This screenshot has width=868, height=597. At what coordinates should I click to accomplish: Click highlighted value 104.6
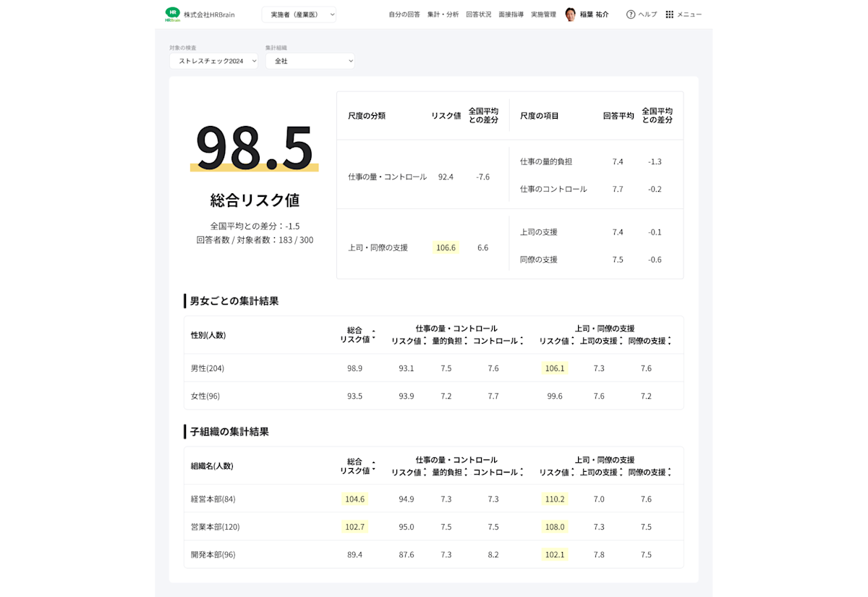point(355,499)
